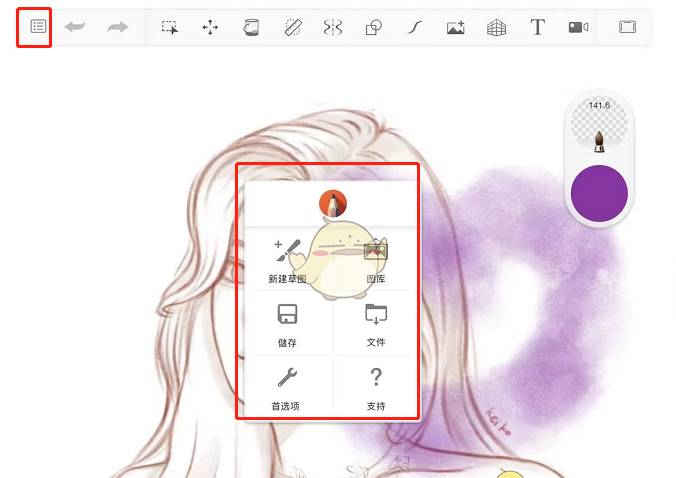Image resolution: width=676 pixels, height=478 pixels.
Task: Open 支持 help question mark
Action: (x=376, y=389)
